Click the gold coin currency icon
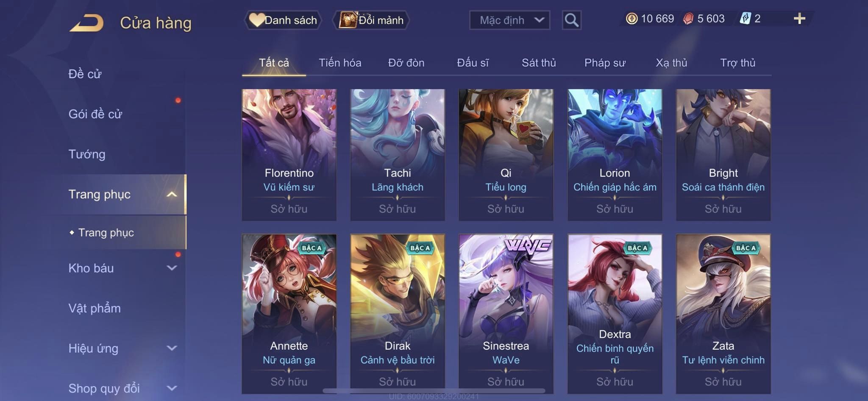This screenshot has height=401, width=868. (x=632, y=19)
